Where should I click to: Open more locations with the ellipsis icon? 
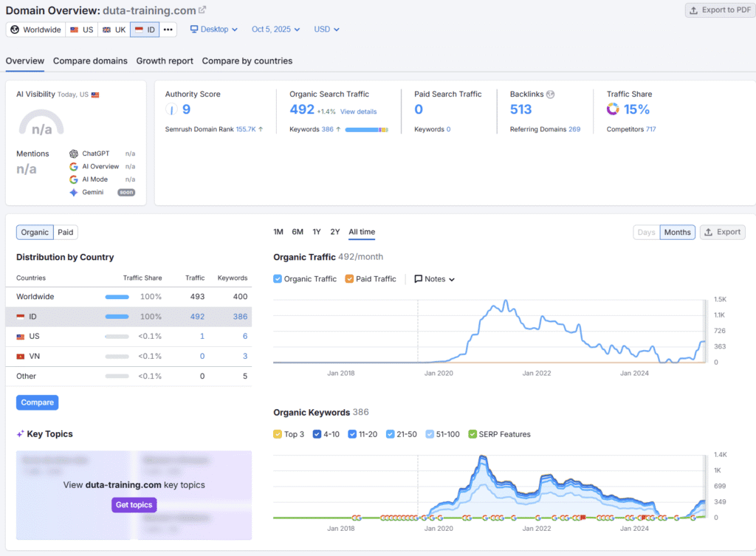coord(167,30)
